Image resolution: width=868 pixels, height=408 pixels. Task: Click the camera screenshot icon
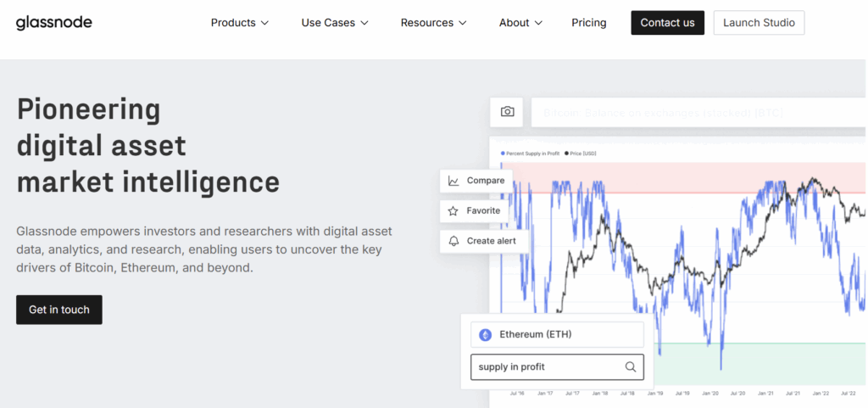pyautogui.click(x=507, y=112)
